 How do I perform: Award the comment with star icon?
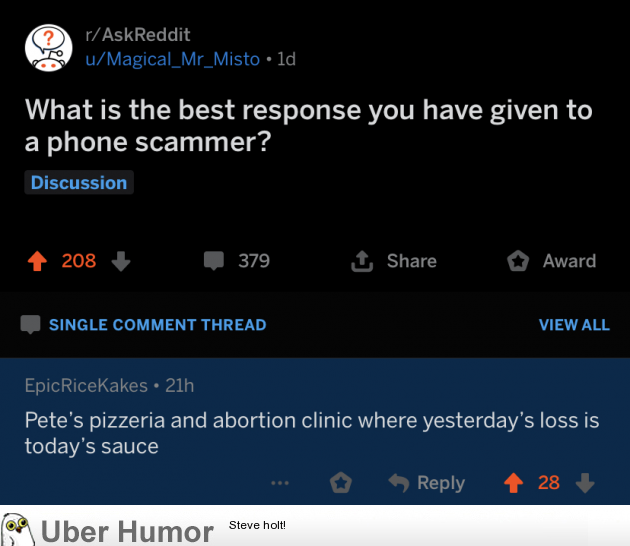coord(341,483)
